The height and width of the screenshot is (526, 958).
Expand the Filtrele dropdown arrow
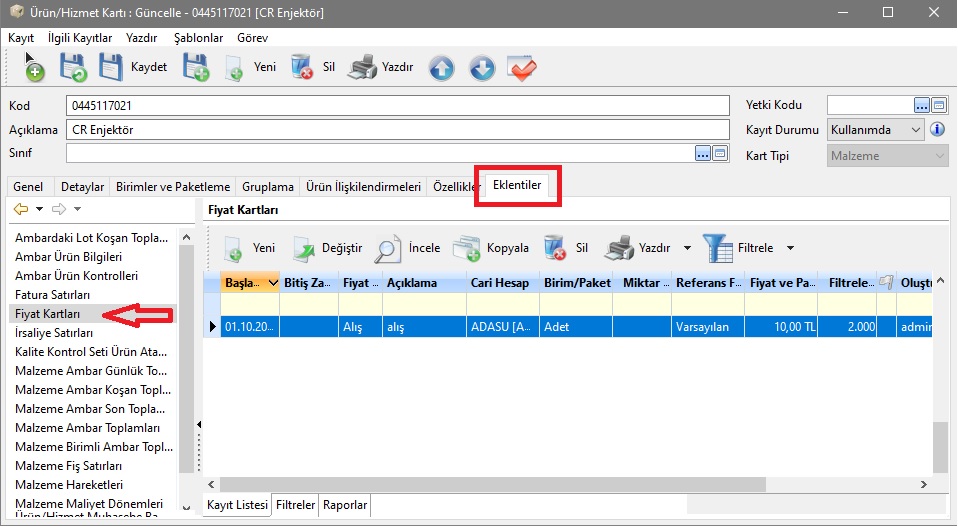click(x=790, y=248)
